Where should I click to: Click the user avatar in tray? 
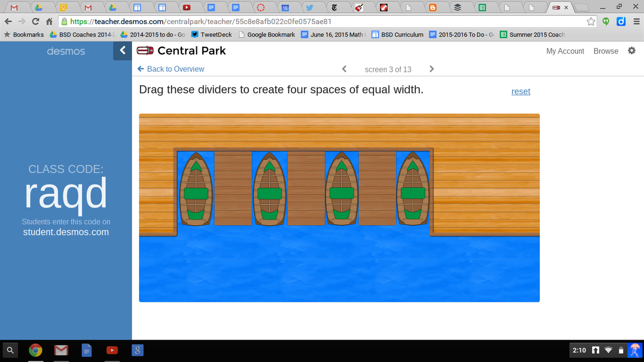(634, 350)
